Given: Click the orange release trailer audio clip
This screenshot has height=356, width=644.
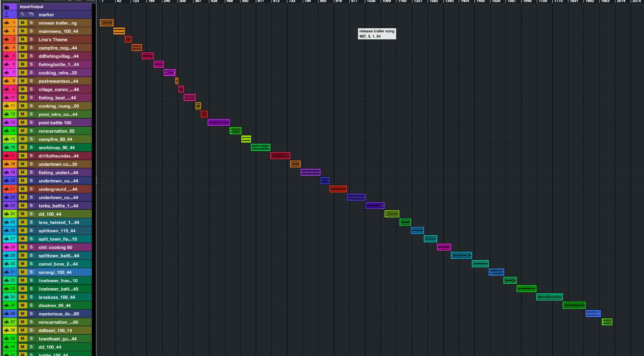Looking at the screenshot, I should (x=107, y=23).
